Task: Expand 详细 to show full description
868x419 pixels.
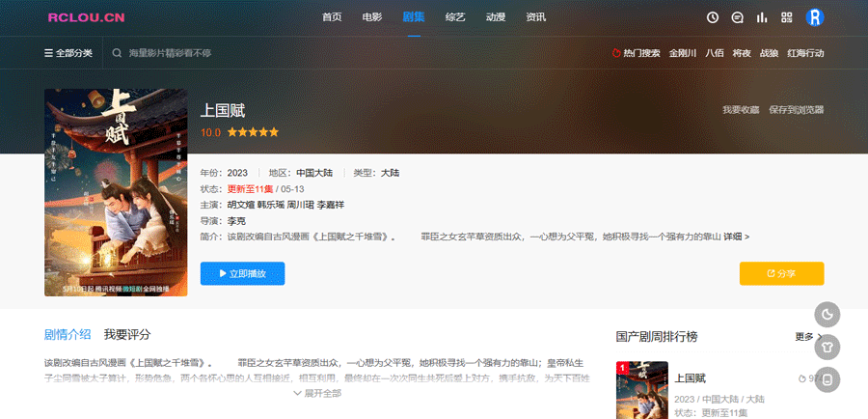Action: tap(737, 237)
